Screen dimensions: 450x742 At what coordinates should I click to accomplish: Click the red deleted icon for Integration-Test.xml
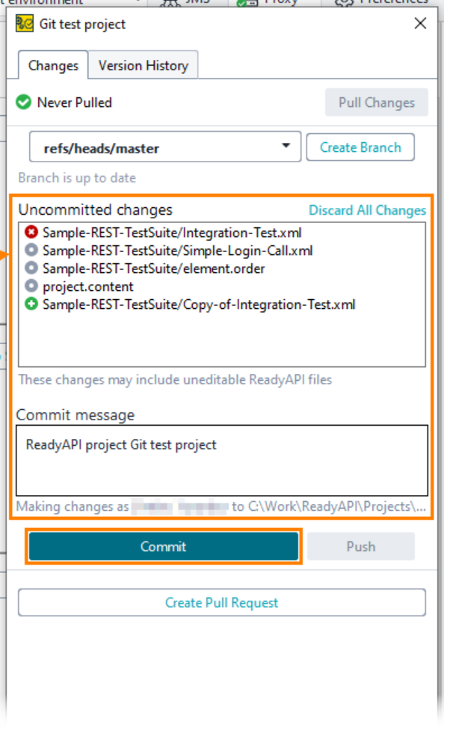(x=31, y=232)
